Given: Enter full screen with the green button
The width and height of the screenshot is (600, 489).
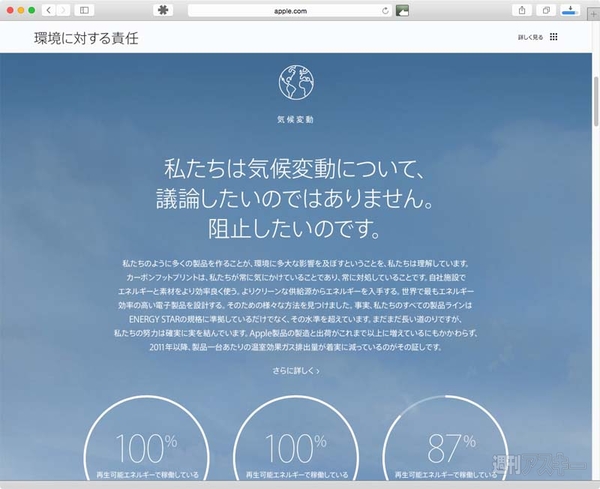Looking at the screenshot, I should click(32, 10).
